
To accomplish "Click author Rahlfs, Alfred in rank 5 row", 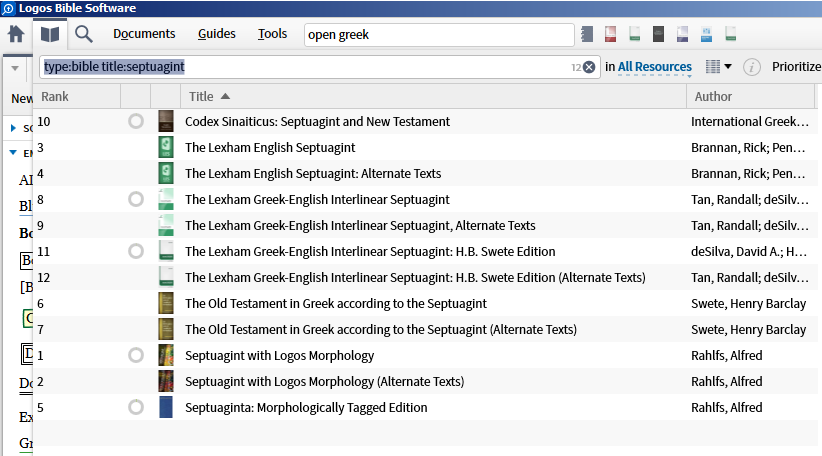I will (727, 407).
